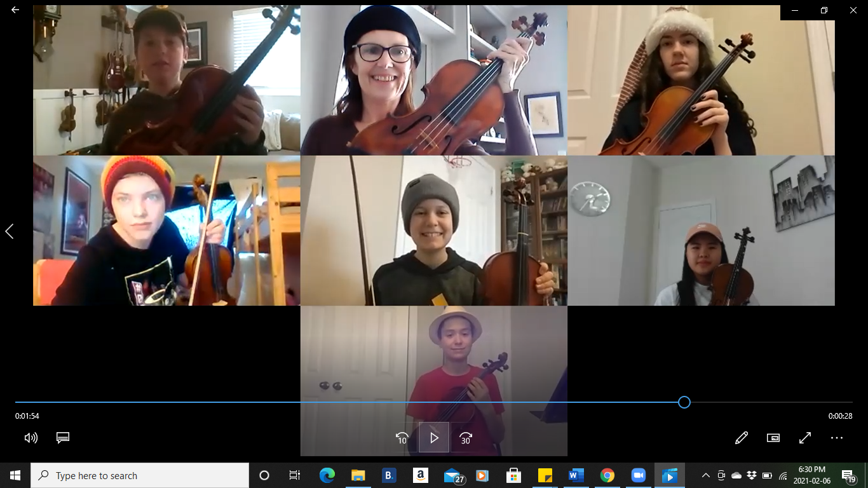Launch Google Chrome from taskbar
The height and width of the screenshot is (488, 868).
tap(607, 475)
